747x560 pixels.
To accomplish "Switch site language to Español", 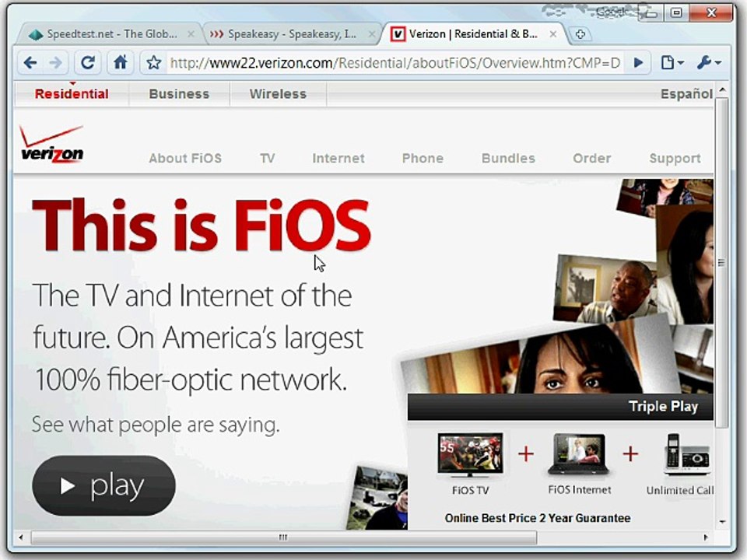I will pyautogui.click(x=686, y=94).
